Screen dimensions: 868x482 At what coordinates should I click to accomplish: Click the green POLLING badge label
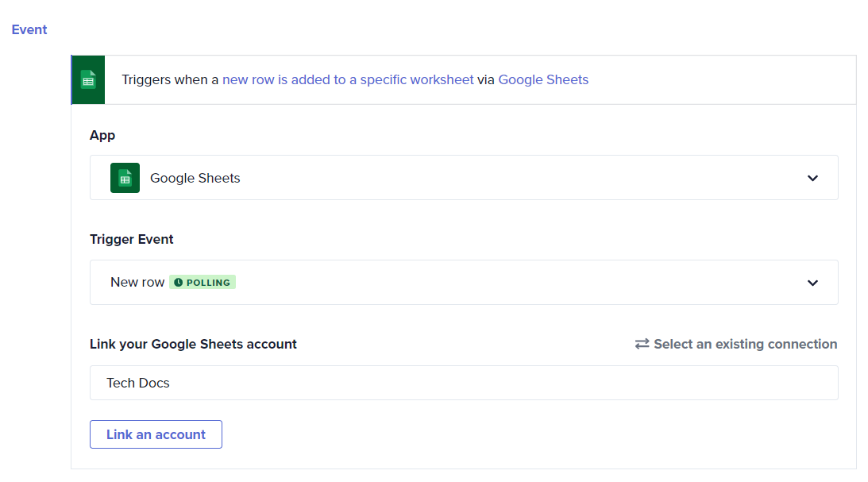click(208, 283)
